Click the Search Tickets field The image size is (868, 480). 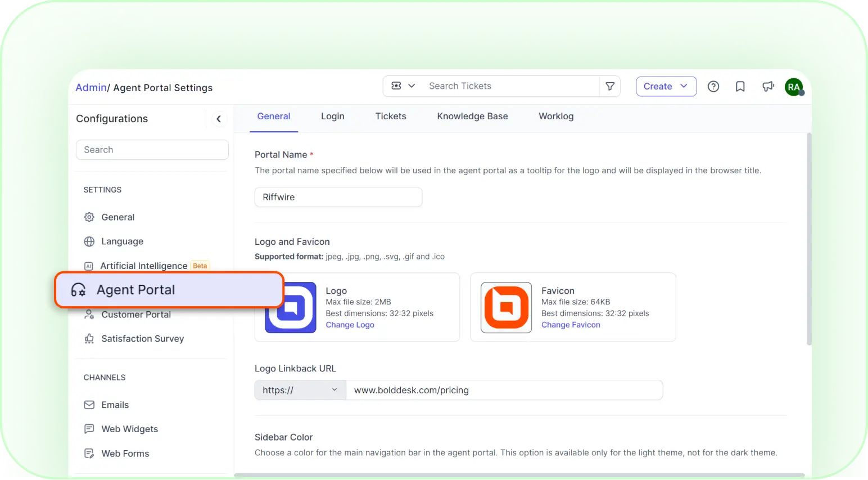510,86
